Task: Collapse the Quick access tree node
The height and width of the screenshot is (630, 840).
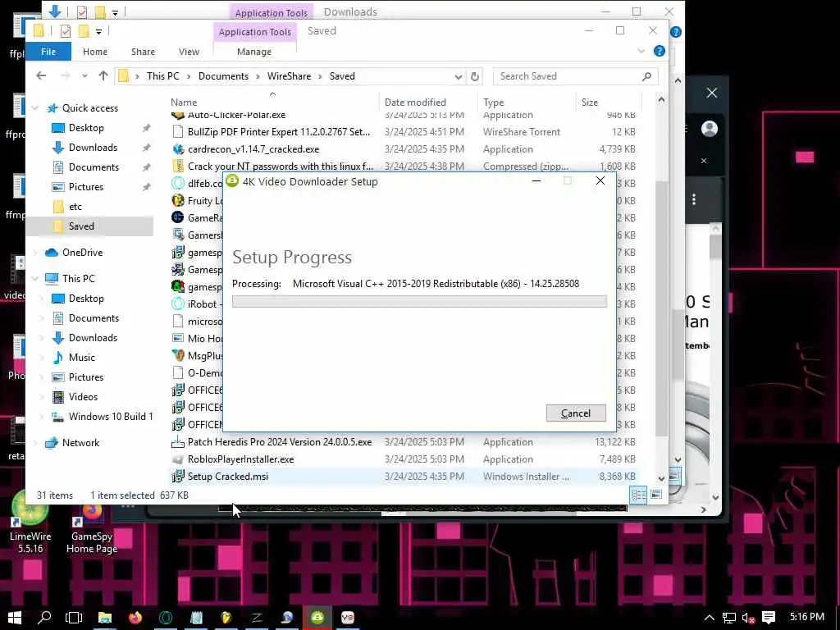Action: [35, 108]
